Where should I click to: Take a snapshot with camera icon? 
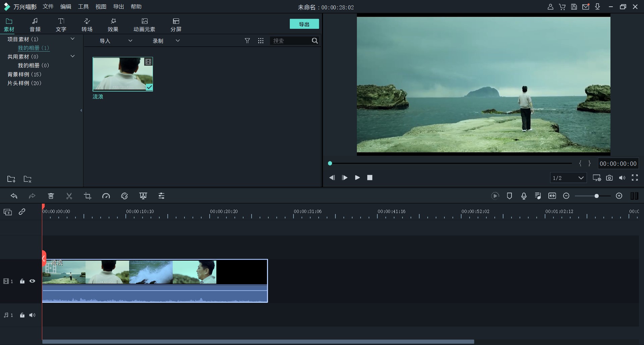click(609, 178)
